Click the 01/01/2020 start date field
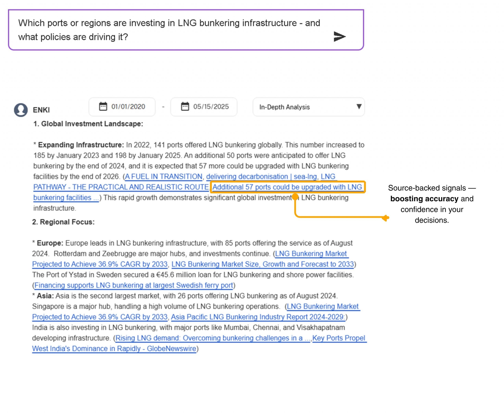Image resolution: width=504 pixels, height=420 pixels. [128, 107]
